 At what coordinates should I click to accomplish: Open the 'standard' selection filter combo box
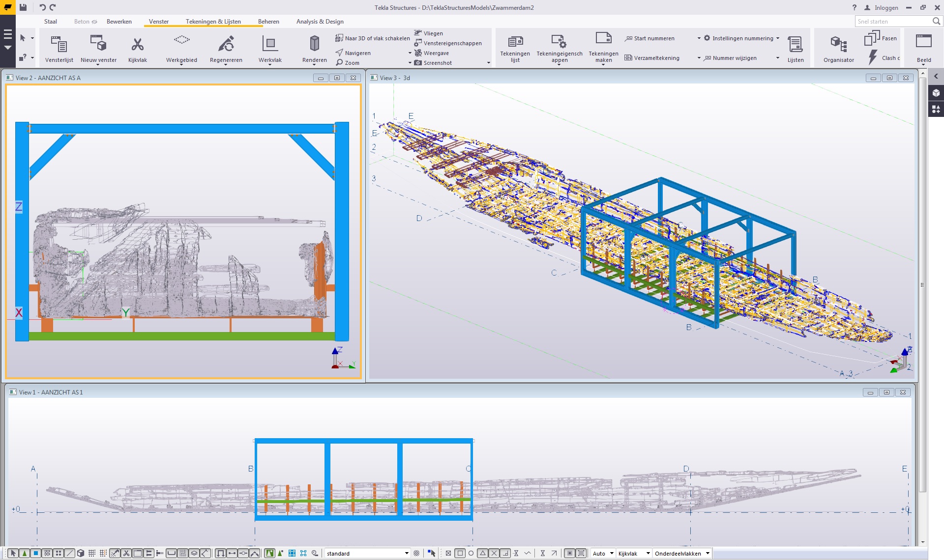[367, 553]
